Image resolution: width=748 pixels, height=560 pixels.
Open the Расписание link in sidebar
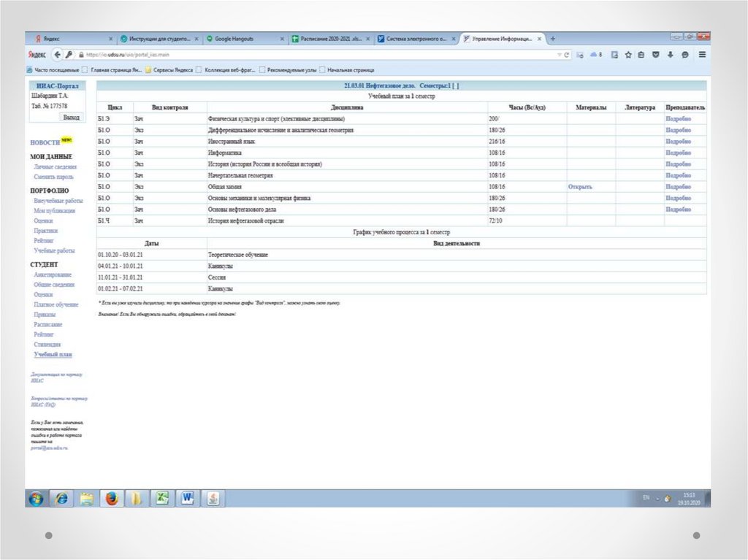(47, 324)
